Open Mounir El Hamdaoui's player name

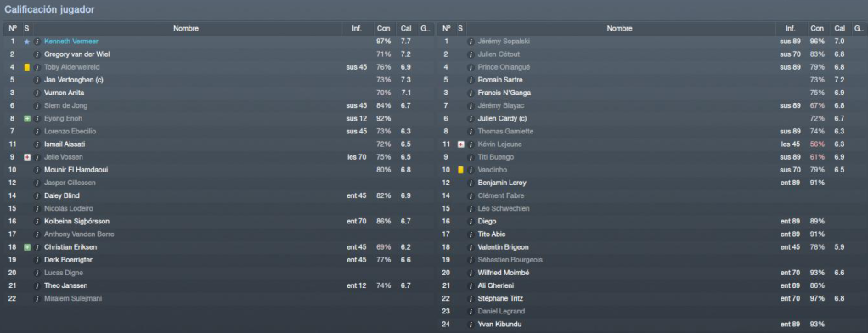click(76, 170)
